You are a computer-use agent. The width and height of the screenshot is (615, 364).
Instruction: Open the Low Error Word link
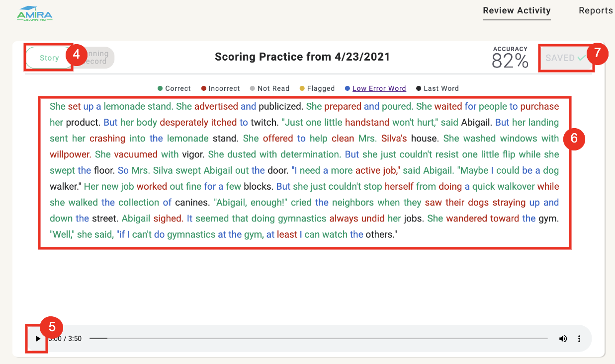pos(379,88)
